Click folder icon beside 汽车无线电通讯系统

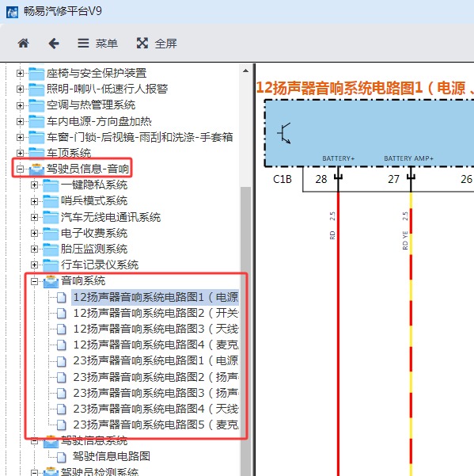(x=51, y=217)
